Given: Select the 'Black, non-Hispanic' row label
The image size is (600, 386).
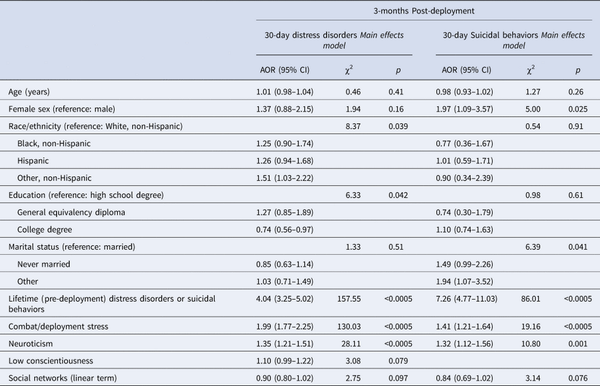Looking at the screenshot, I should tap(54, 143).
